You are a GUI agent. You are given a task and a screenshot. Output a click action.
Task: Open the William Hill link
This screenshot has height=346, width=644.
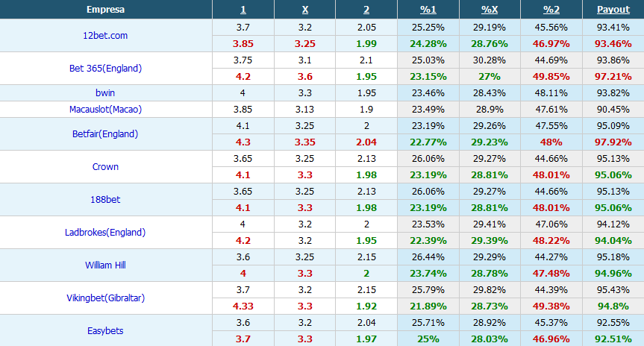[x=105, y=265]
